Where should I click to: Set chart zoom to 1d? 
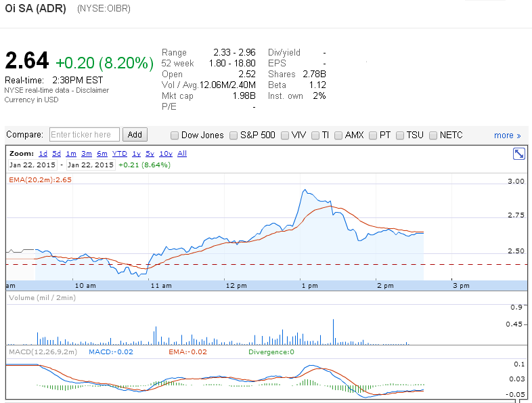[x=43, y=154]
